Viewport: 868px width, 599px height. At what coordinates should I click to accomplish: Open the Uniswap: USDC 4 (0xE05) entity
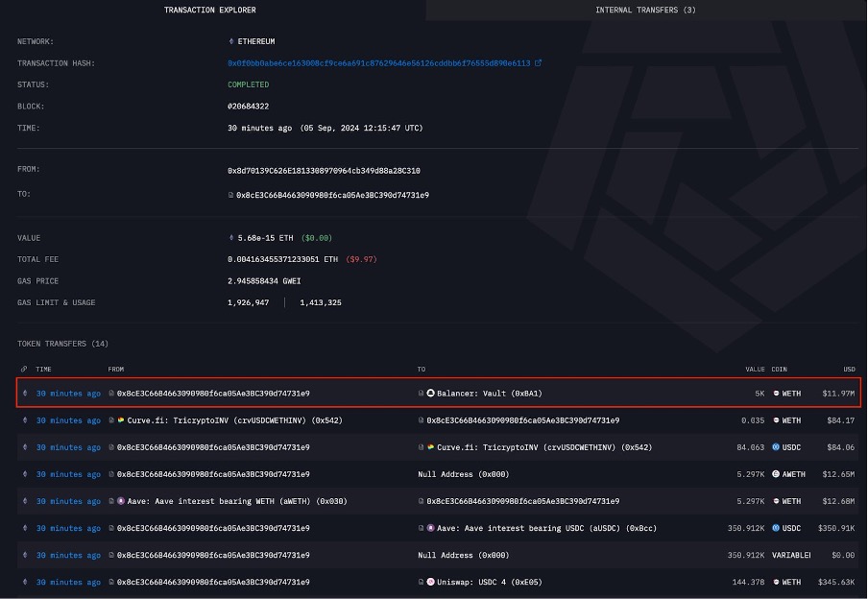[490, 583]
